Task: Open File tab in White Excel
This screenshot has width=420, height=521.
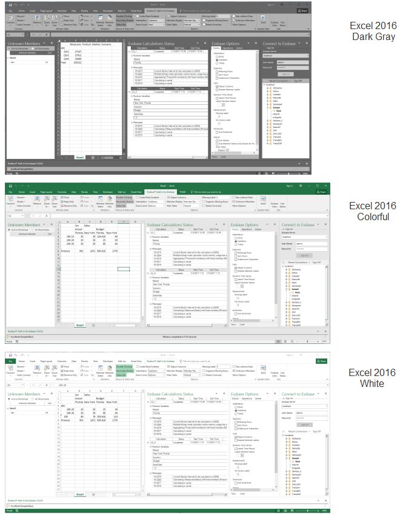Action: click(11, 361)
